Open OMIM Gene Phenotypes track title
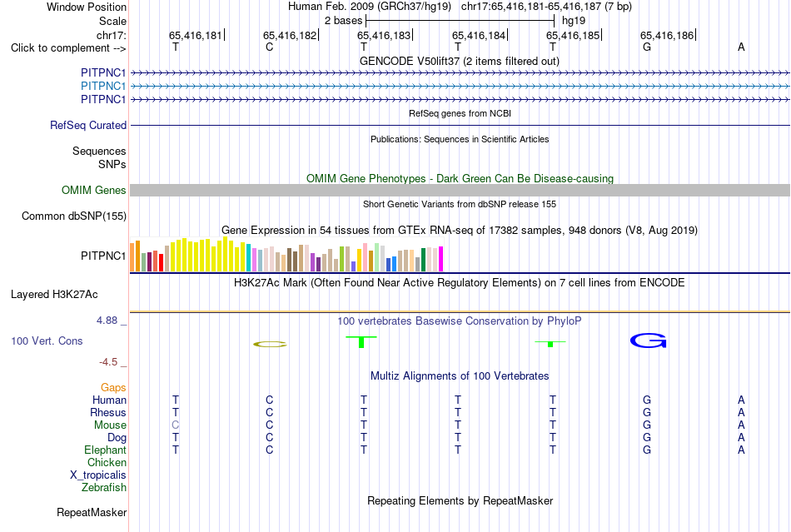Screen dimensions: 791x532 click(460, 178)
